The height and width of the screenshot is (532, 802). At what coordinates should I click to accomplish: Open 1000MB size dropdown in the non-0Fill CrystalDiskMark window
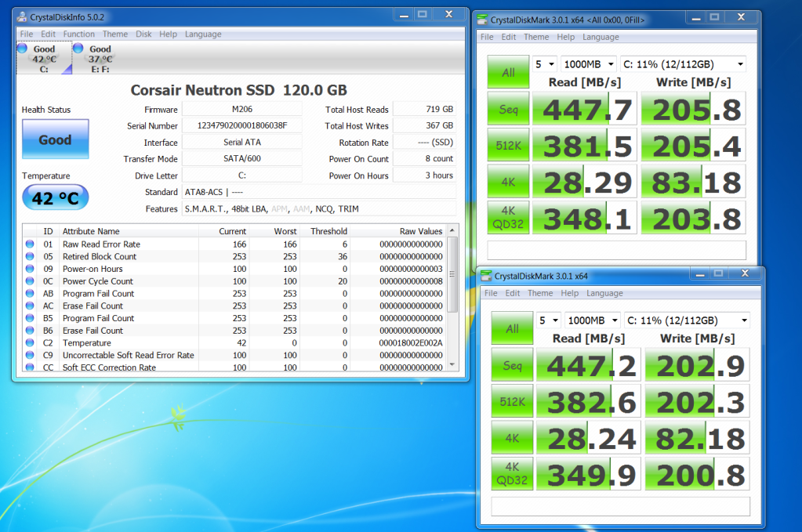[x=593, y=320]
